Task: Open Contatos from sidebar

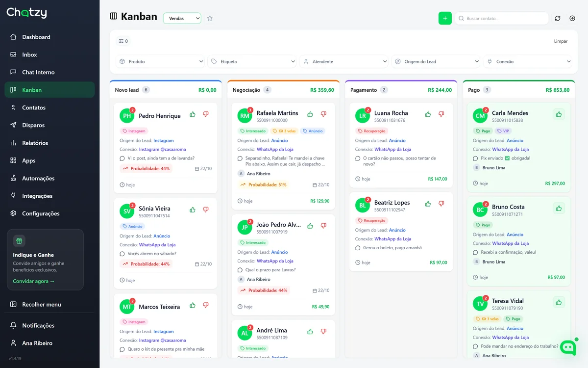Action: point(49,107)
